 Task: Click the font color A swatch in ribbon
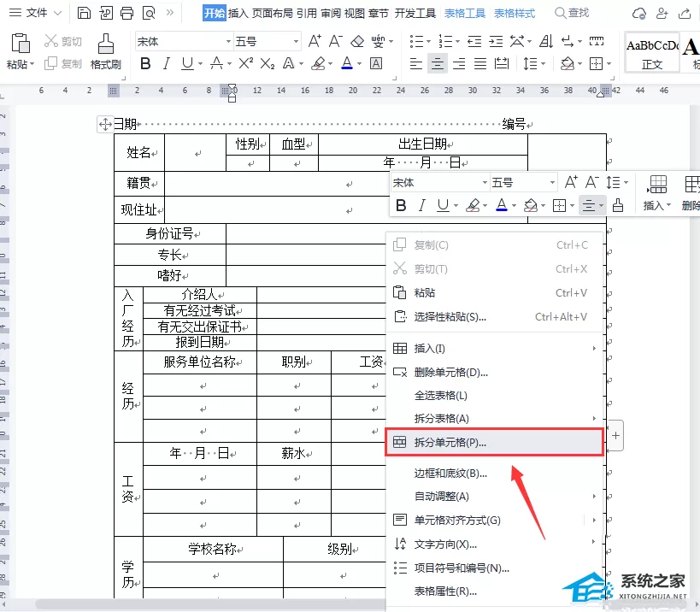(x=347, y=64)
